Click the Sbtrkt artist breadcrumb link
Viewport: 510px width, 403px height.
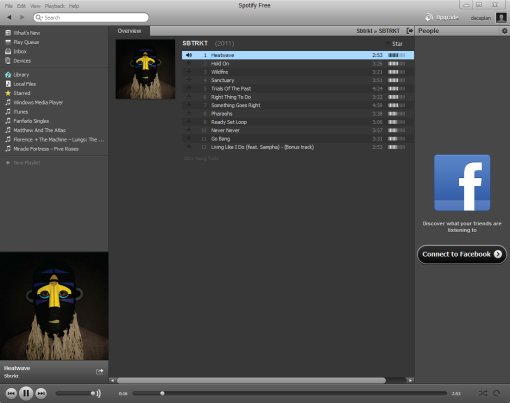364,31
